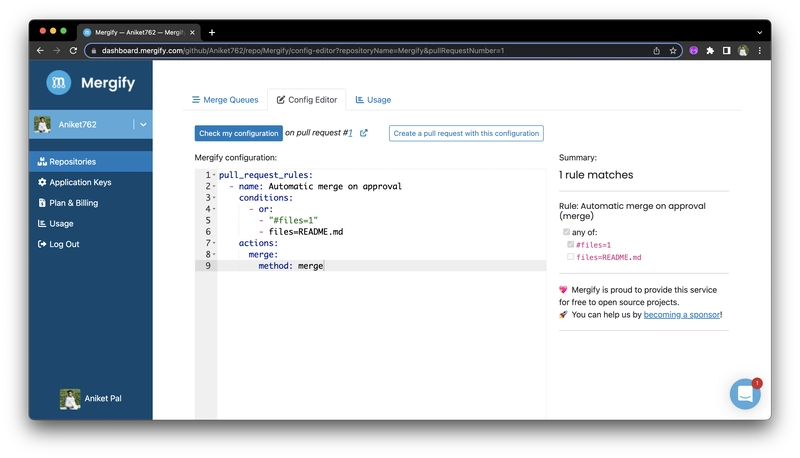This screenshot has width=800, height=458.
Task: Click the Usage tab chart icon
Action: (360, 100)
